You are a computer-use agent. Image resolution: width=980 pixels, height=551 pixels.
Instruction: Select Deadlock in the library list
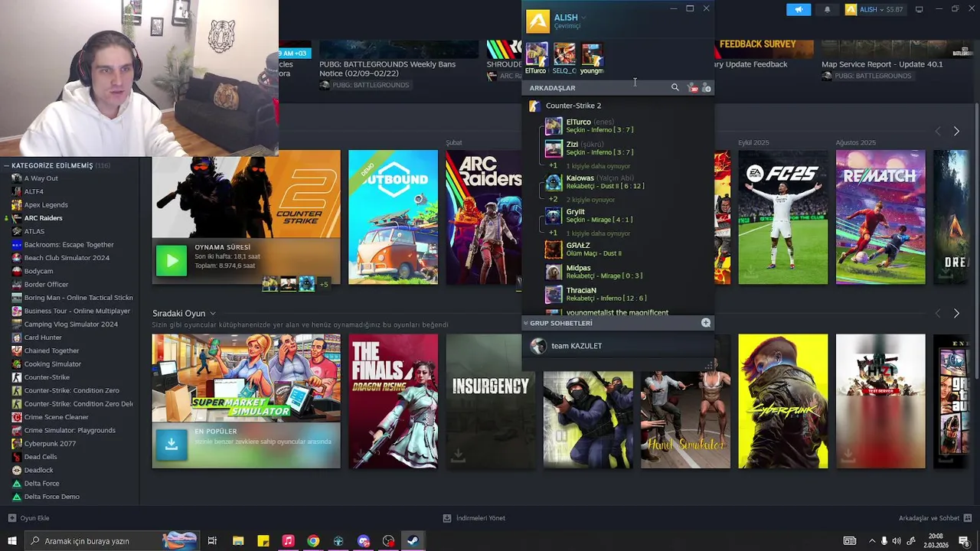click(38, 470)
